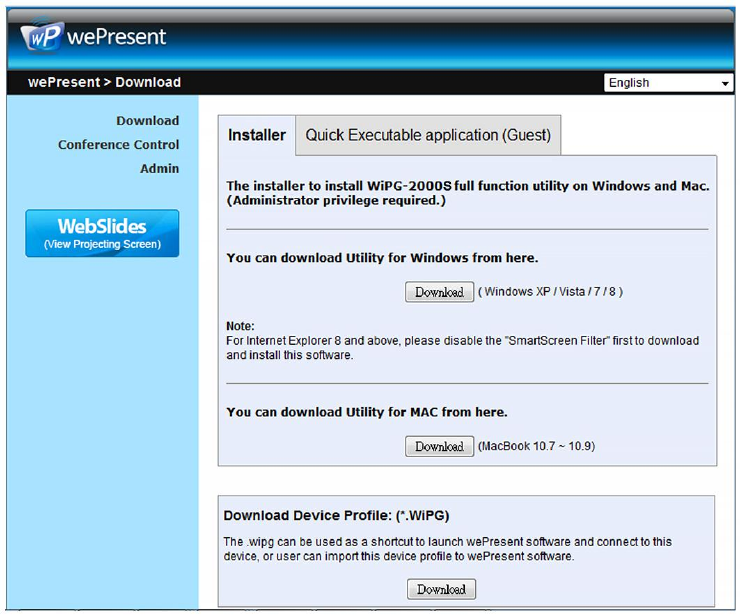Open the English language dropdown
Screen dimensions: 740x615
click(x=668, y=83)
